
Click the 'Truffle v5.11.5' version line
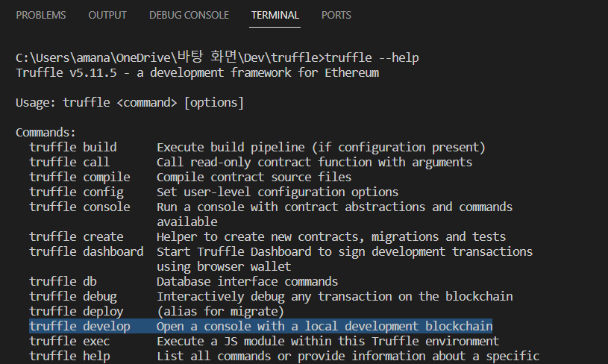point(198,73)
